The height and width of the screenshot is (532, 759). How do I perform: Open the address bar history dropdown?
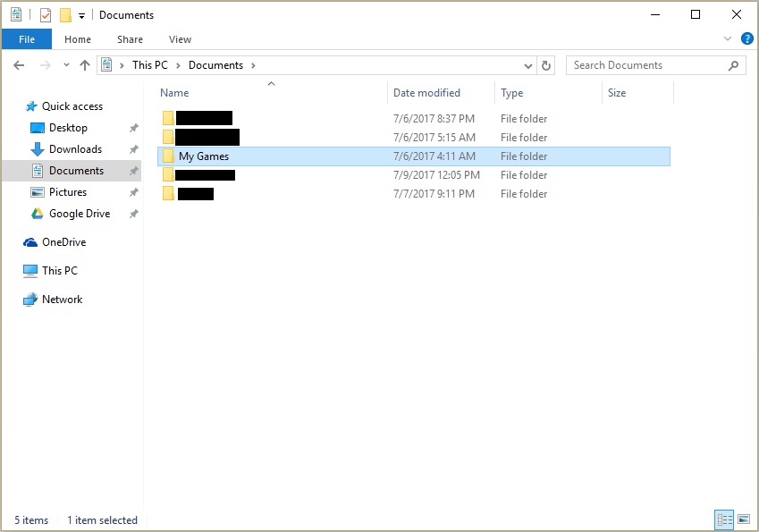click(x=528, y=66)
